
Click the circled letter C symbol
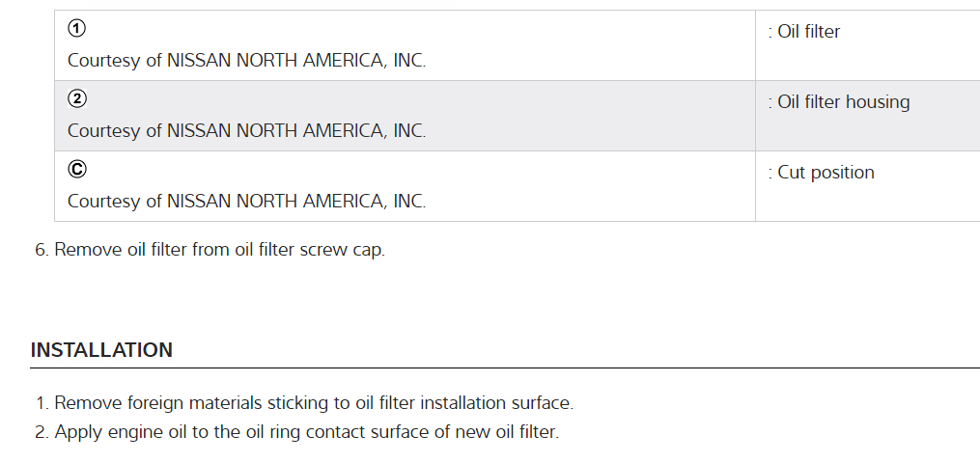(x=76, y=170)
